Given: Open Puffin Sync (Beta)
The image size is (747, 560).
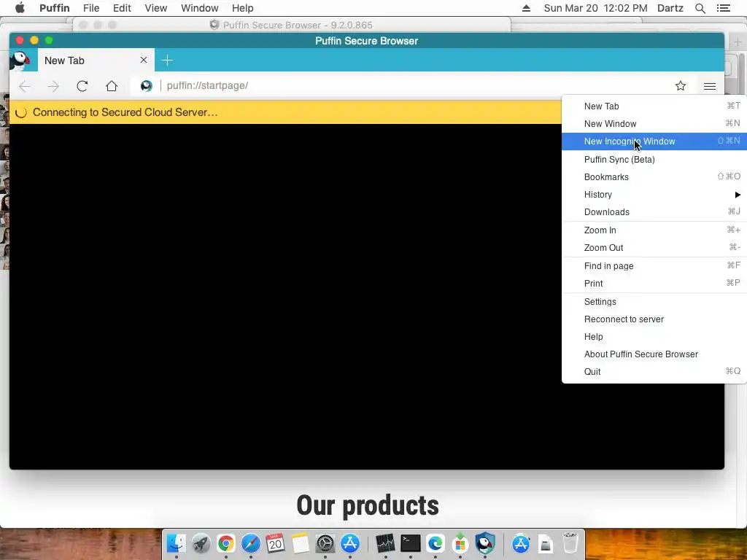Looking at the screenshot, I should pyautogui.click(x=654, y=160).
